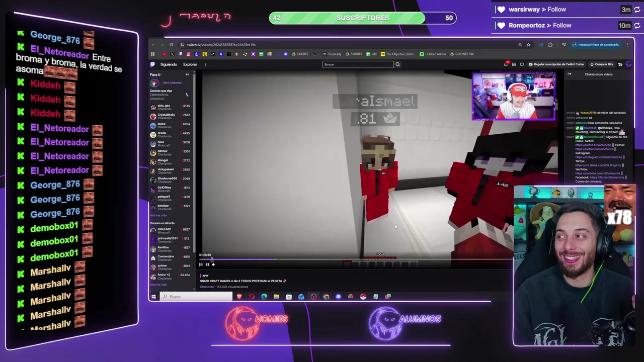Open GUIONES SW bookmark

coord(462,54)
